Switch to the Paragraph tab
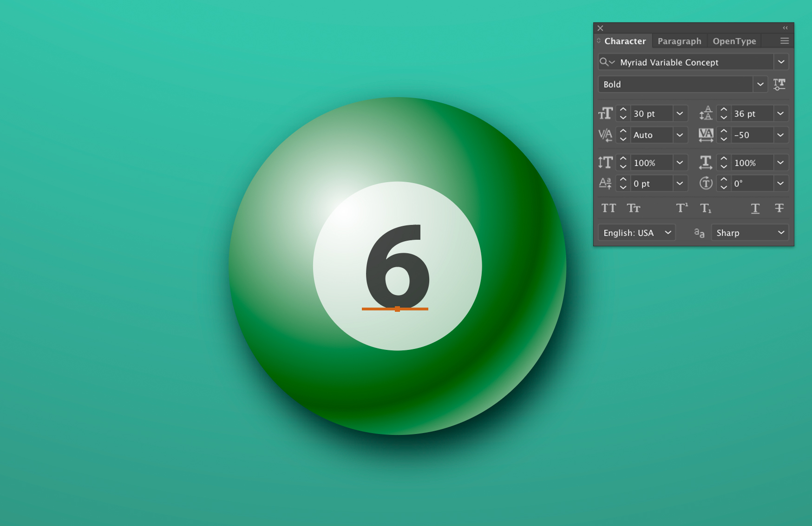812x526 pixels. coord(679,41)
